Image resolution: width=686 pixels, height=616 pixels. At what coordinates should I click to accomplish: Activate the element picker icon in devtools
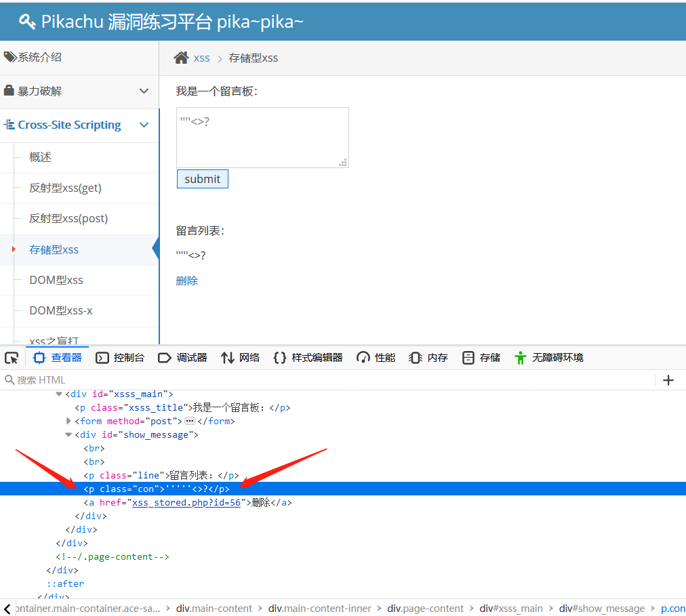pyautogui.click(x=12, y=358)
